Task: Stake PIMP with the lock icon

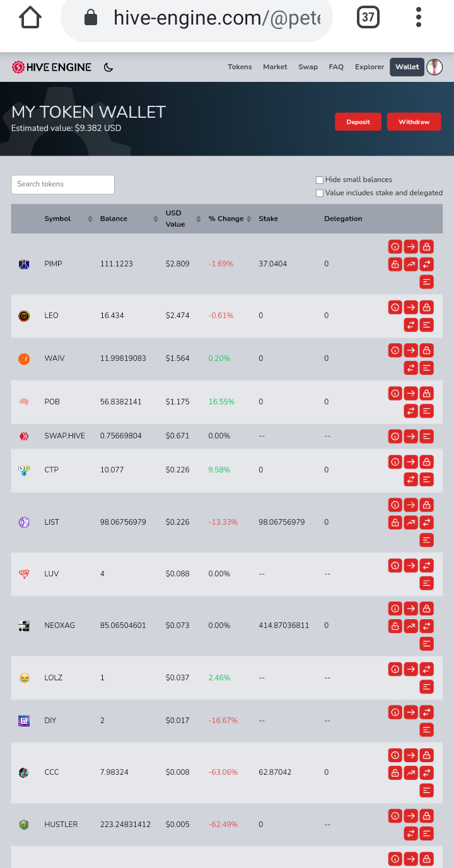Action: [427, 246]
